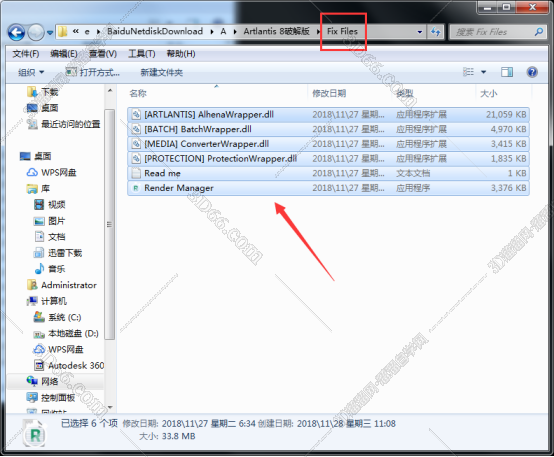Click the Forward navigation arrow

tap(36, 33)
